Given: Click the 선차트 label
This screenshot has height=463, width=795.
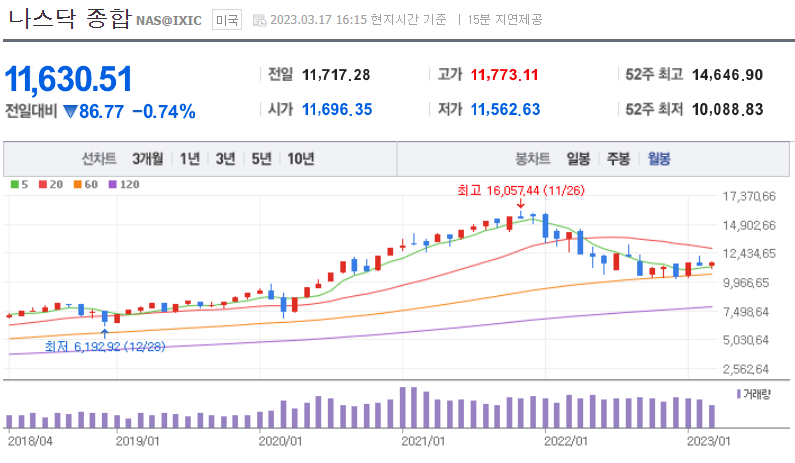Looking at the screenshot, I should (x=99, y=159).
